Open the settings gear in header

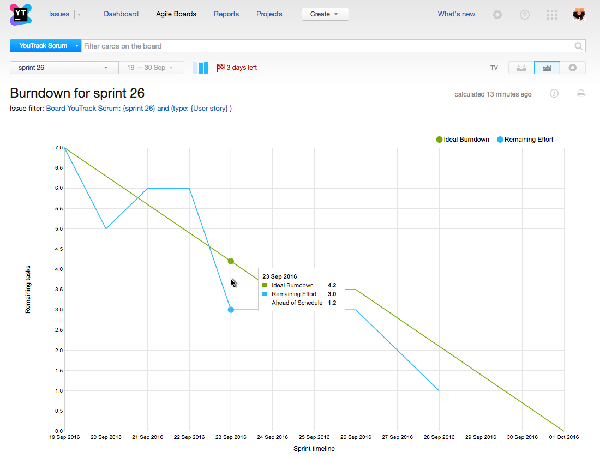coord(498,15)
